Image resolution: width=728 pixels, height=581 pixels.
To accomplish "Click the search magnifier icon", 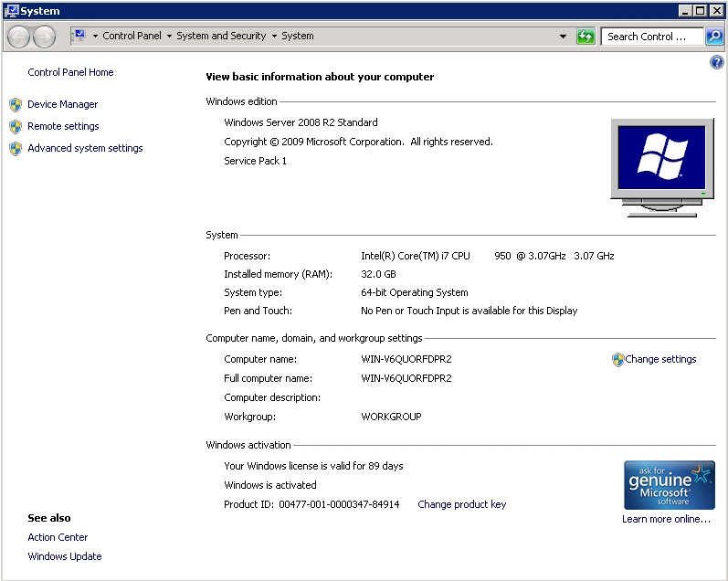I will [714, 37].
